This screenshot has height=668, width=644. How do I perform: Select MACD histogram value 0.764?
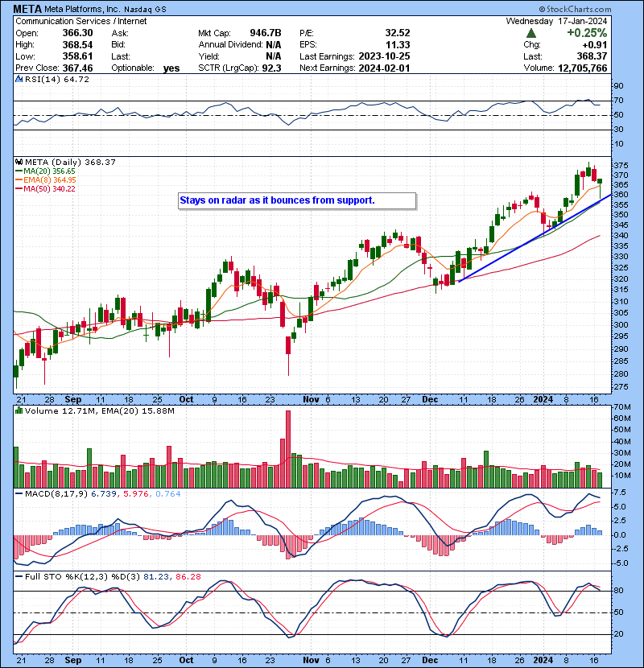[x=168, y=494]
